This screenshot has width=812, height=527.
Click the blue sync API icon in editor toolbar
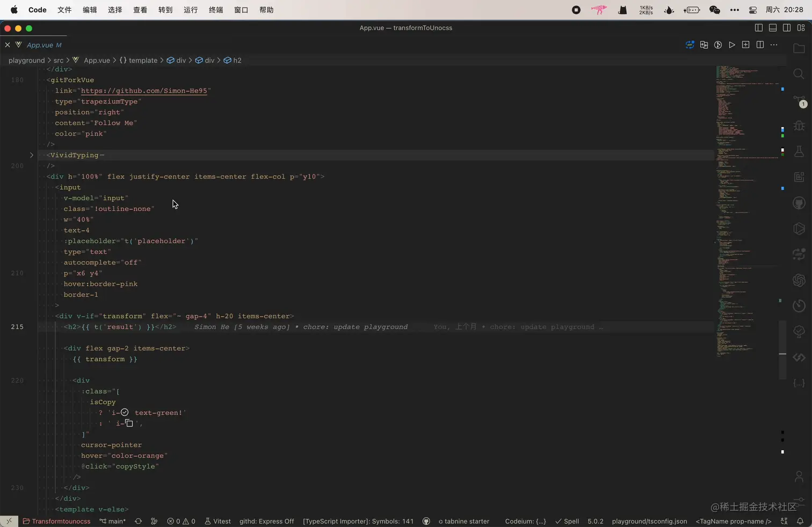[690, 45]
